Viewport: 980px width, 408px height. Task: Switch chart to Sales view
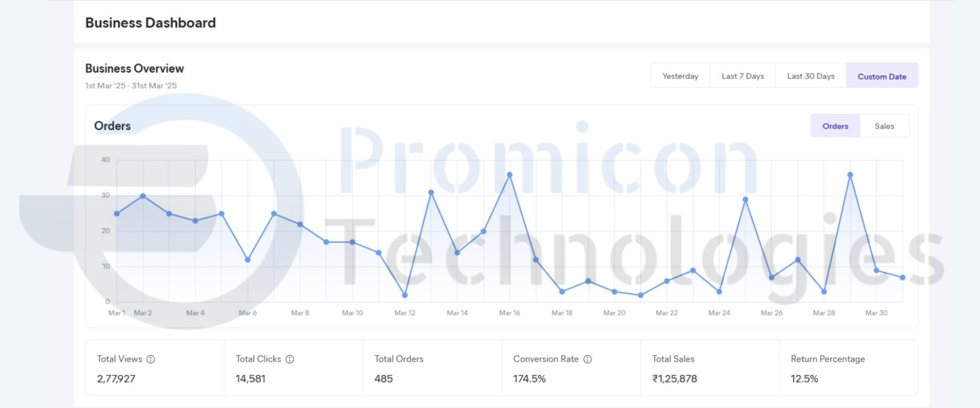884,126
